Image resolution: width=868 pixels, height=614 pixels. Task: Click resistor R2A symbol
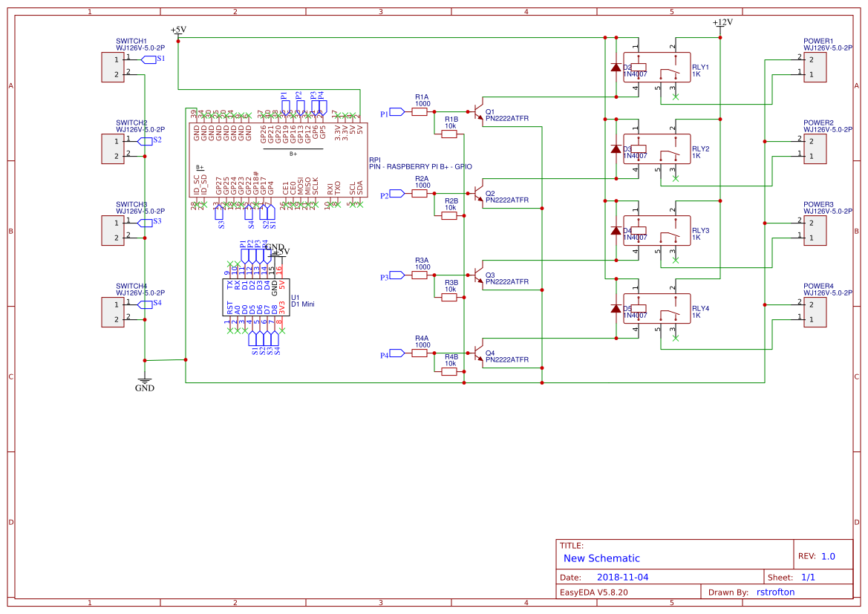tap(420, 194)
